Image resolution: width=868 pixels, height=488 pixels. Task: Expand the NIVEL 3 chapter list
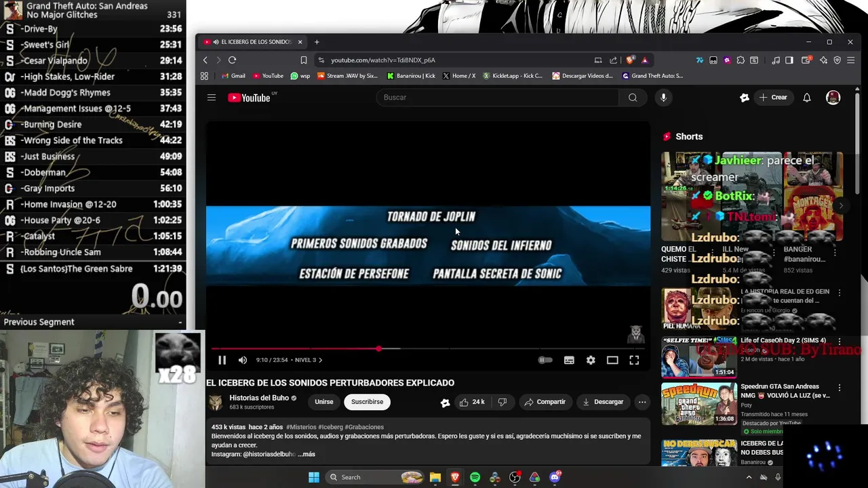pos(309,360)
